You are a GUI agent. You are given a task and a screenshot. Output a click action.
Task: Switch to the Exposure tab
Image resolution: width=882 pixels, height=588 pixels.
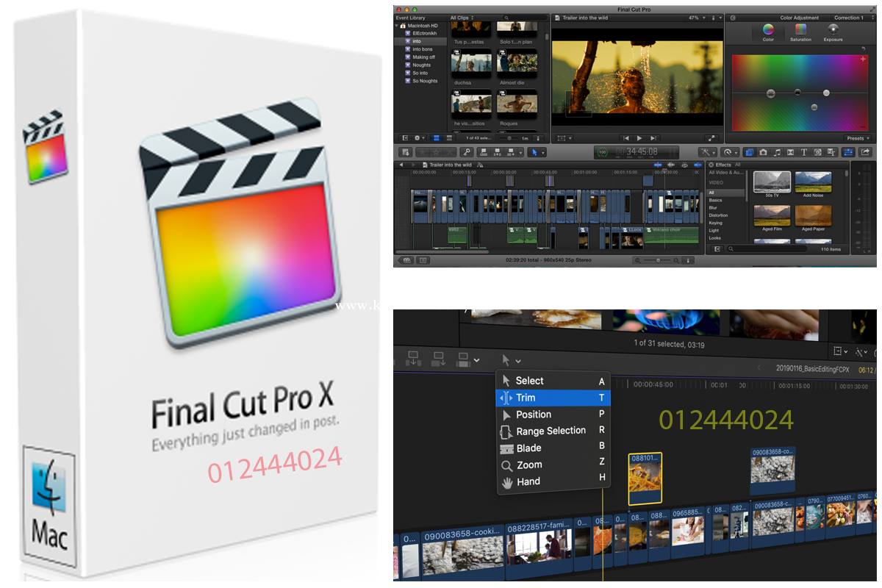pyautogui.click(x=833, y=32)
